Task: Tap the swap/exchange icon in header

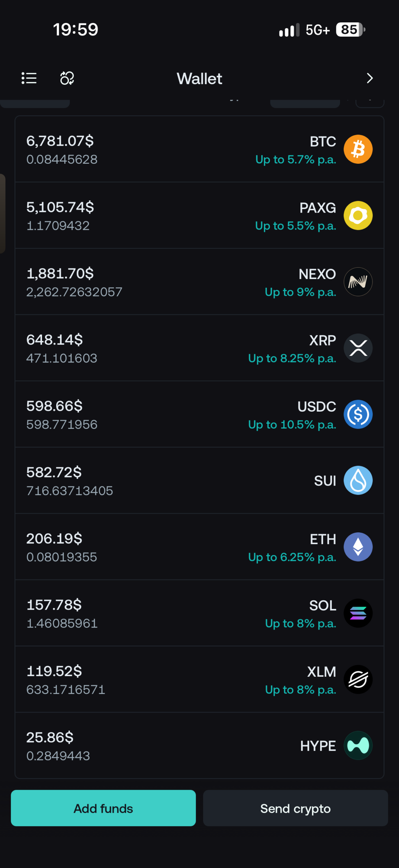Action: point(67,78)
